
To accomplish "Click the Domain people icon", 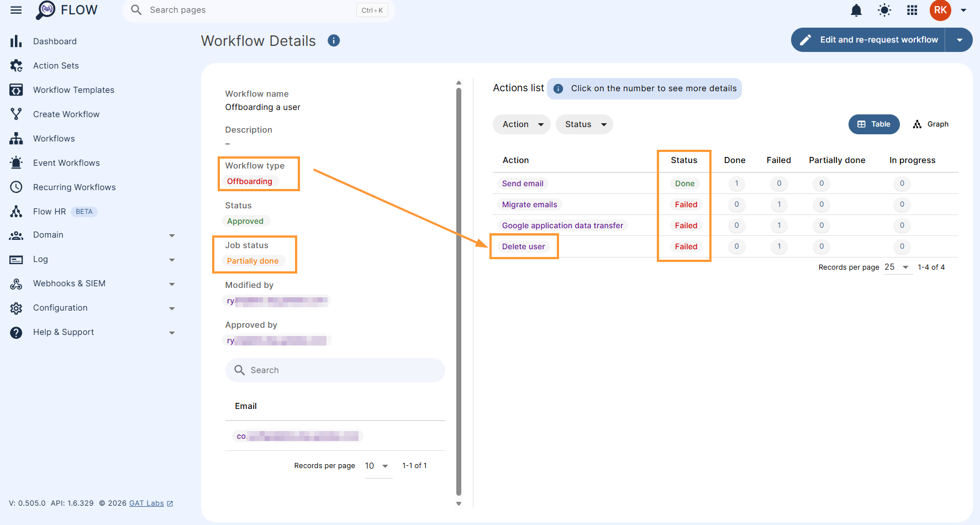I will tap(16, 235).
